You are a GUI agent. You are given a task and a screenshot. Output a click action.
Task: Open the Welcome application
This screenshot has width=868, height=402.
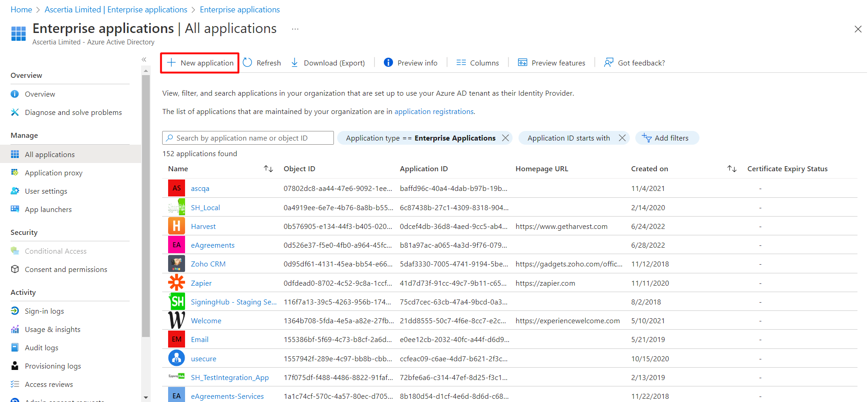point(206,321)
